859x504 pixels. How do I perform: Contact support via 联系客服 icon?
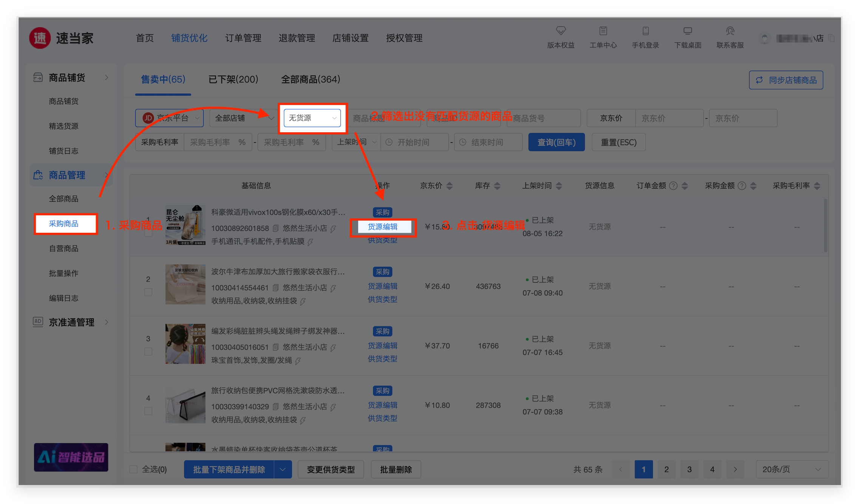(x=730, y=31)
